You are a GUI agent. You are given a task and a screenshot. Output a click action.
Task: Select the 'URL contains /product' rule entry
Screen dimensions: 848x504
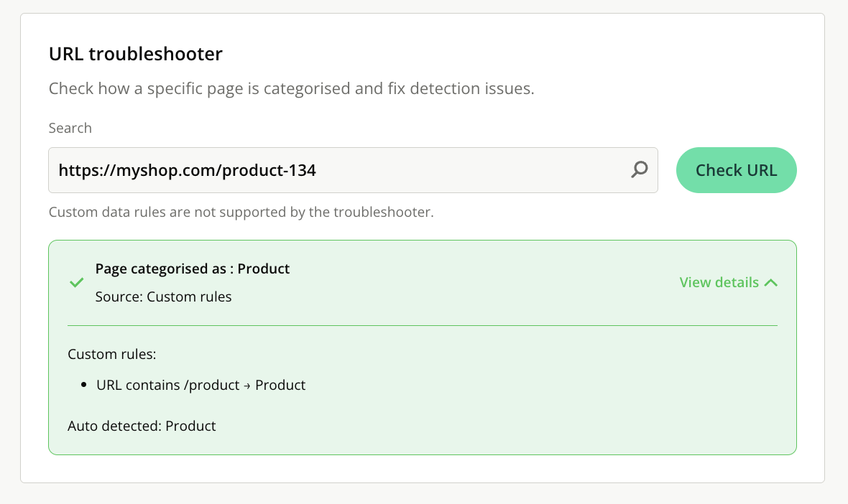(167, 386)
